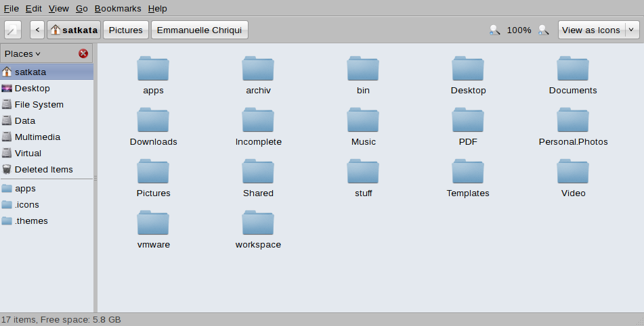This screenshot has width=644, height=326.
Task: Click the 100% zoom level label
Action: coord(519,30)
